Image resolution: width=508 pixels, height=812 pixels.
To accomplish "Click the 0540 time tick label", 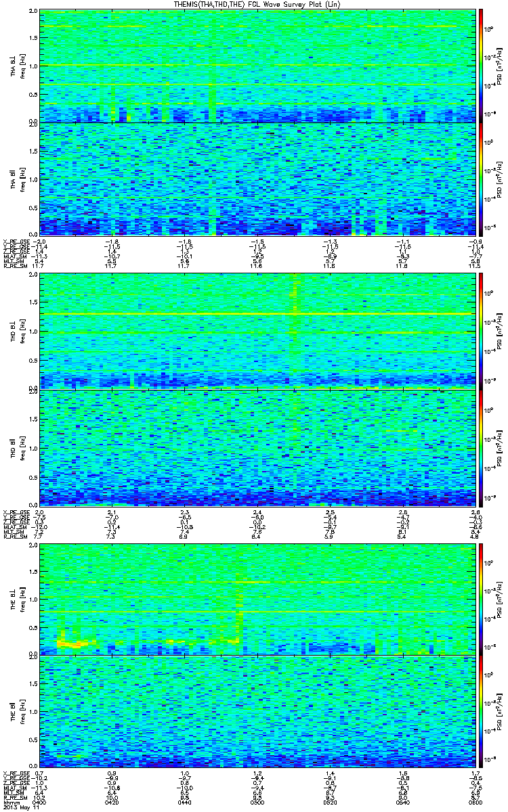I will coord(402,803).
